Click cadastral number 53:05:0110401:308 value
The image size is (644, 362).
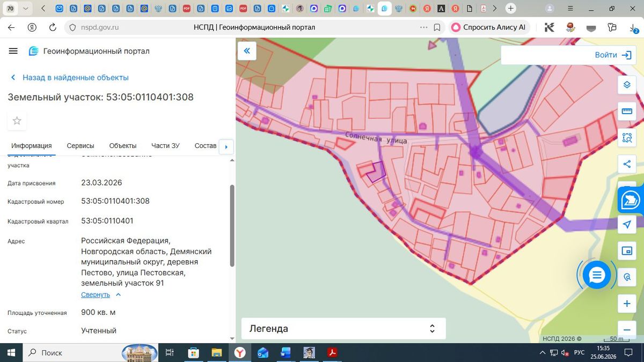point(115,201)
